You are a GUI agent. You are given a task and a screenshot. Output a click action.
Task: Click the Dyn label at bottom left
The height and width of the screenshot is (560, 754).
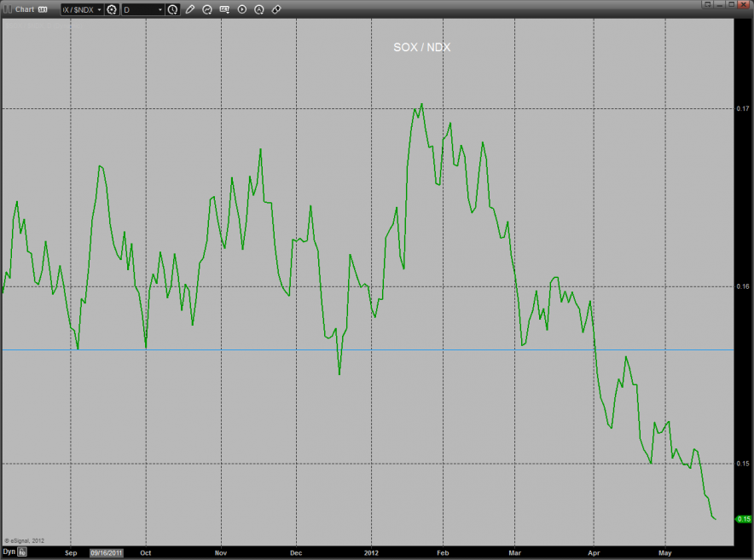(9, 552)
